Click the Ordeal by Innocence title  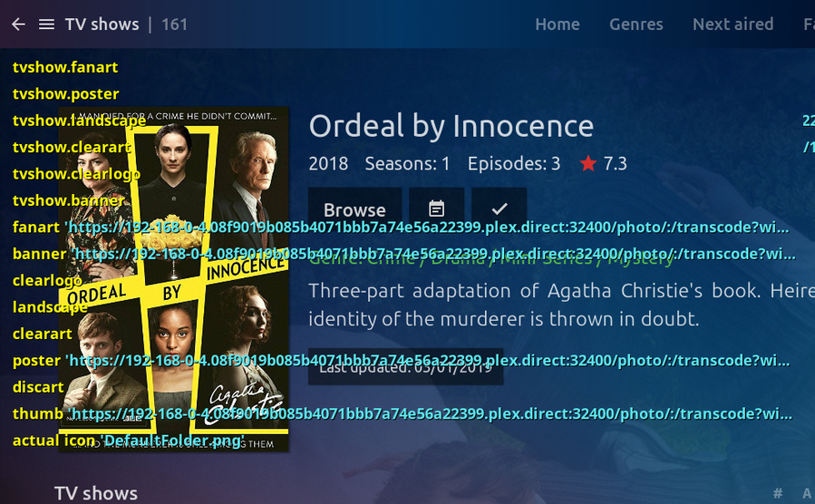(x=451, y=126)
